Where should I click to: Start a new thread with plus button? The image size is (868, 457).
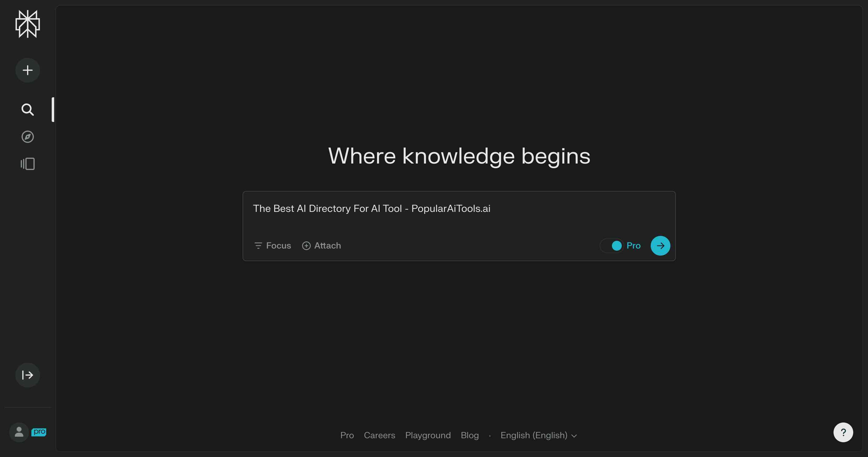click(x=28, y=70)
